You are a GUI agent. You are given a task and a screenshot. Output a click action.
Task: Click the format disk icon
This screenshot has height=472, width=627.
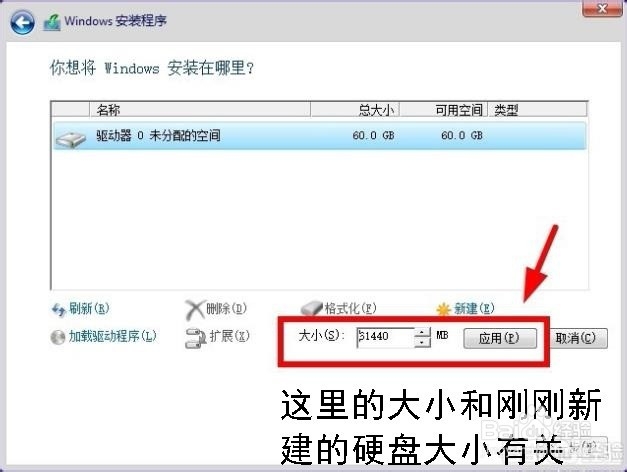(311, 309)
